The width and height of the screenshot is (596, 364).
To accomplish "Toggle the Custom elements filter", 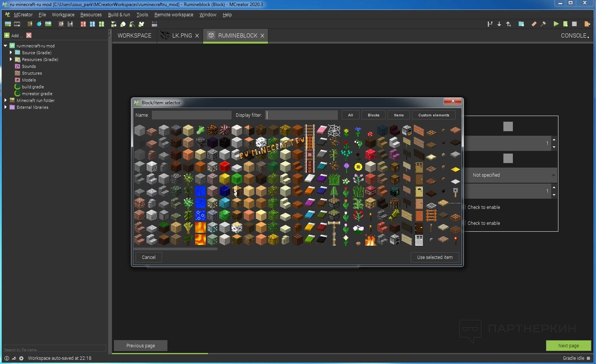I will click(x=434, y=115).
